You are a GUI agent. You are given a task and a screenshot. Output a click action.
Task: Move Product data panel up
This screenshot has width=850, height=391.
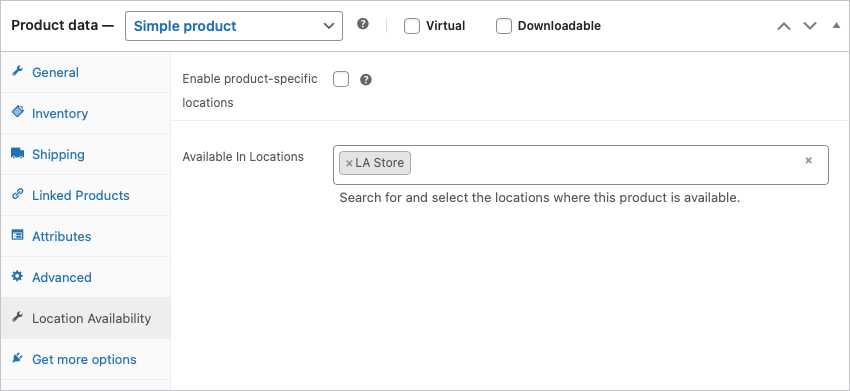pos(784,26)
